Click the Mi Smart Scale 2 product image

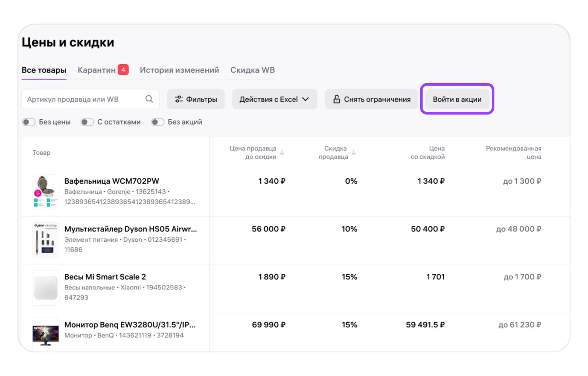click(45, 287)
